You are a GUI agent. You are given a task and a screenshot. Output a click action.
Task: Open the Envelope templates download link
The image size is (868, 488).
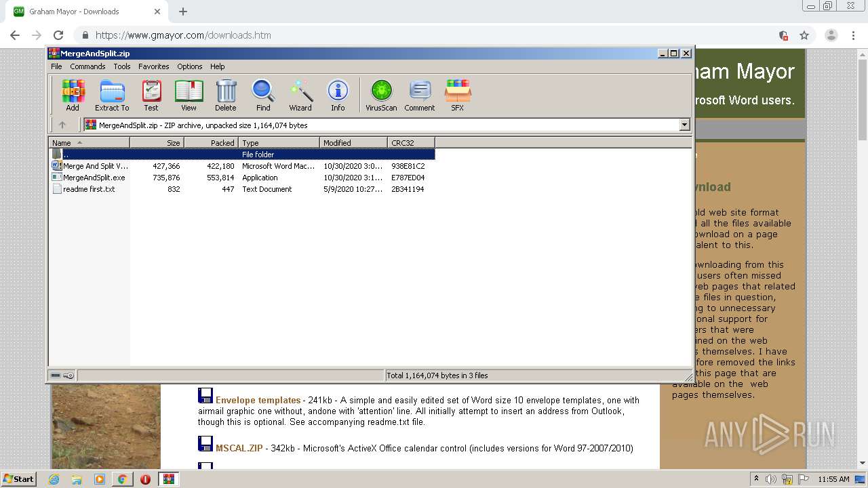pos(258,400)
